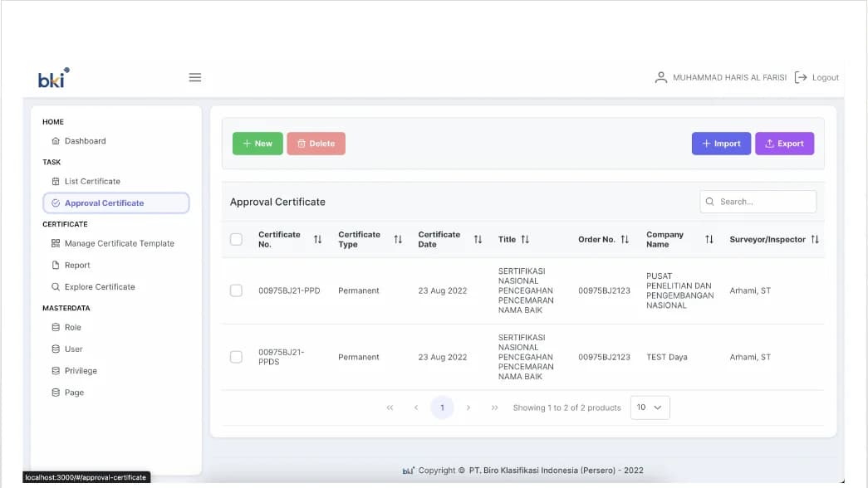Select page 1 pagination button
The image size is (868, 488).
(x=442, y=407)
